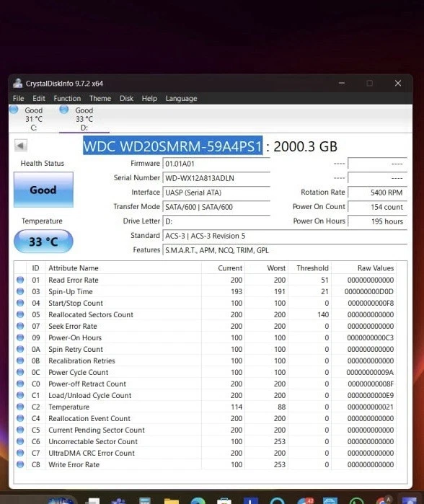Screen dimensions: 424x504
Task: Click the status dot for Spin-Up Time
Action: 20,291
